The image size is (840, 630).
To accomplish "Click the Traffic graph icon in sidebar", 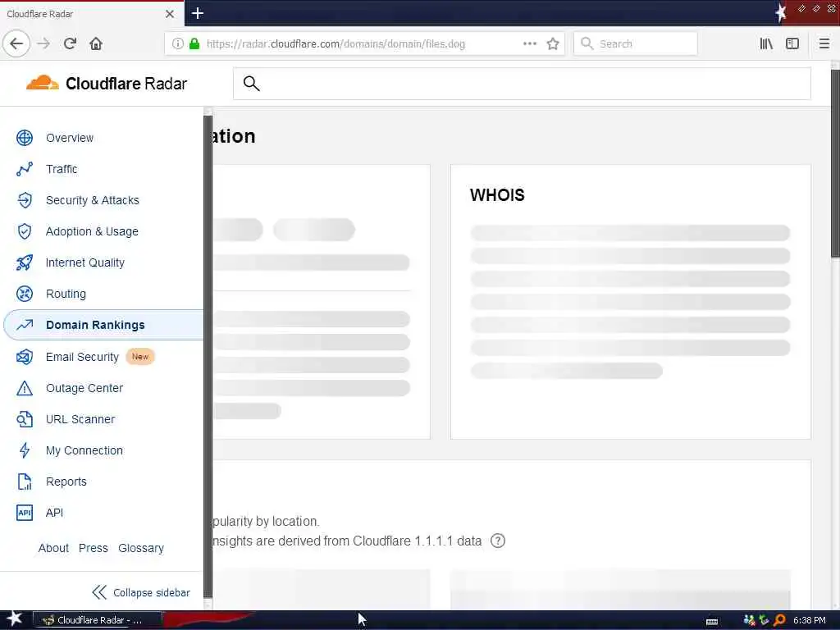I will (25, 169).
